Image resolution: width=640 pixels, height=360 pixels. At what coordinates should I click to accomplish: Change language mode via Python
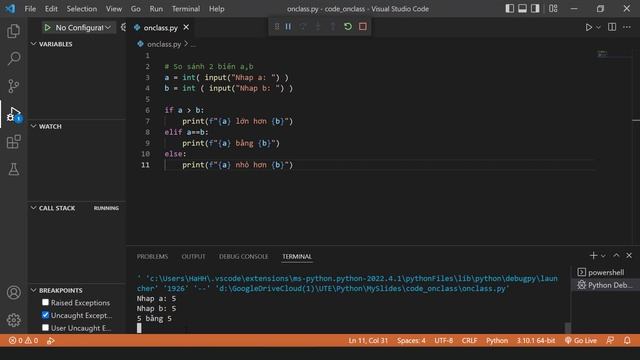tap(497, 340)
